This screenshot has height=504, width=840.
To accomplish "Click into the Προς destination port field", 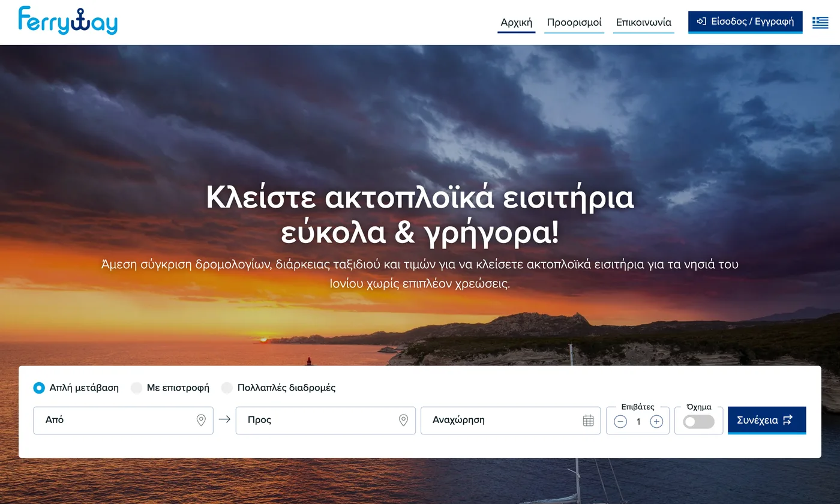I will [x=326, y=421].
